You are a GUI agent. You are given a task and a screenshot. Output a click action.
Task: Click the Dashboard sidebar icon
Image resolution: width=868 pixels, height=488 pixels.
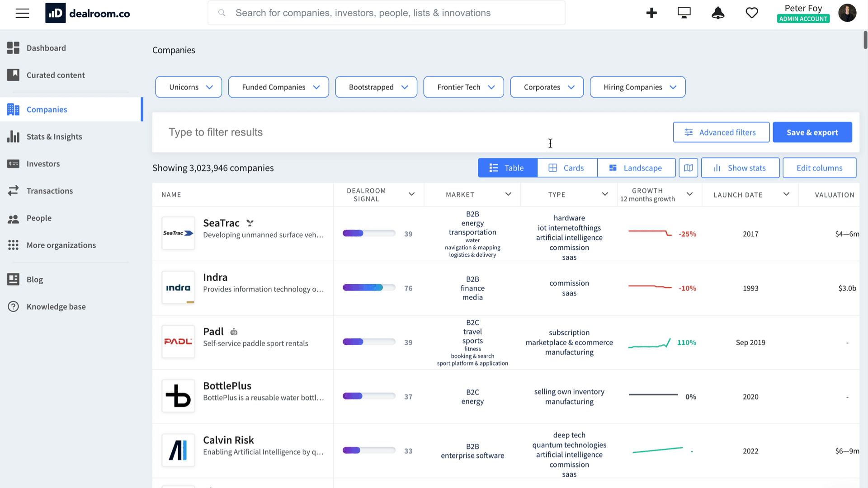coord(14,48)
